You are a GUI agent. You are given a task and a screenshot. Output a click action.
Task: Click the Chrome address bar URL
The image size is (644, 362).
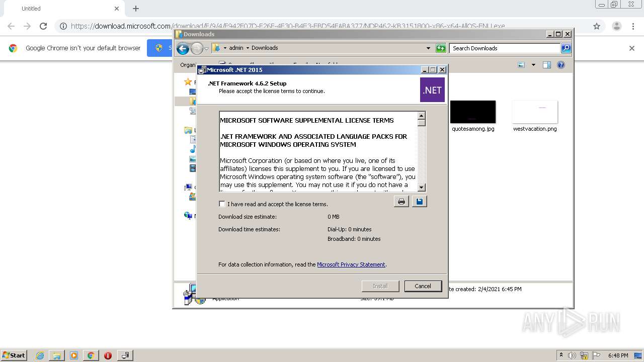pos(288,26)
